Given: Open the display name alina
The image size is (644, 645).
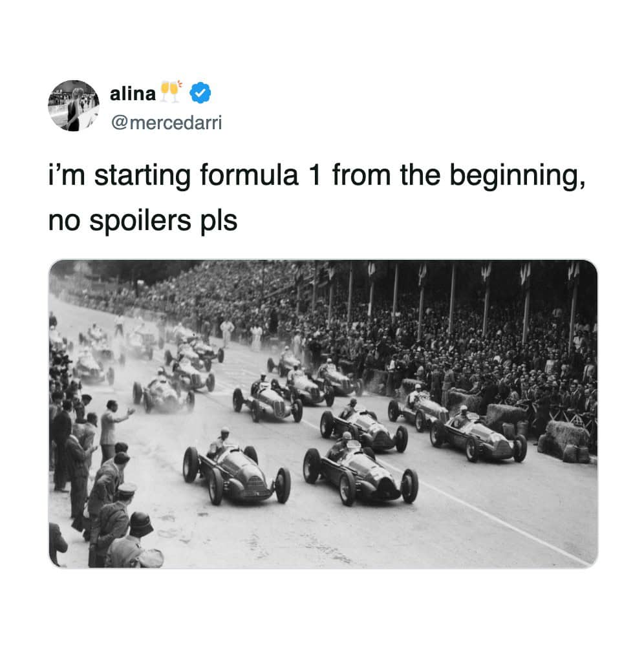Looking at the screenshot, I should pyautogui.click(x=133, y=94).
